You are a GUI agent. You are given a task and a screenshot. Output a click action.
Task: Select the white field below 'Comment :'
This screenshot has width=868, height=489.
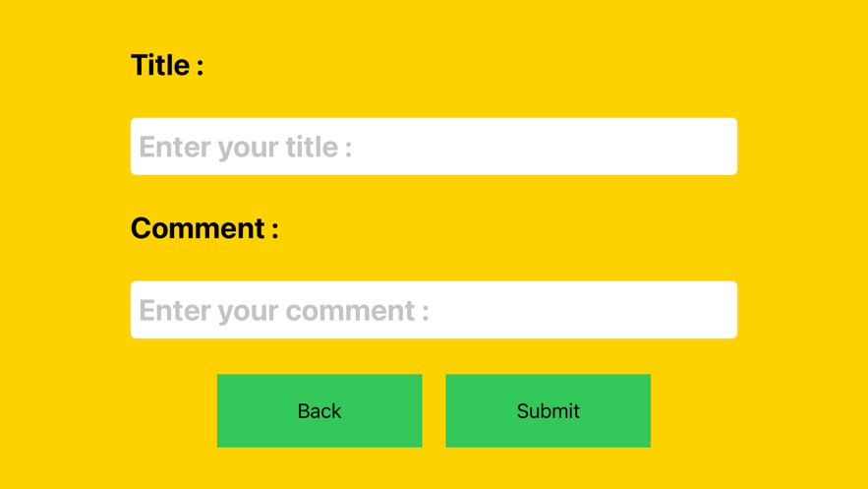click(434, 310)
